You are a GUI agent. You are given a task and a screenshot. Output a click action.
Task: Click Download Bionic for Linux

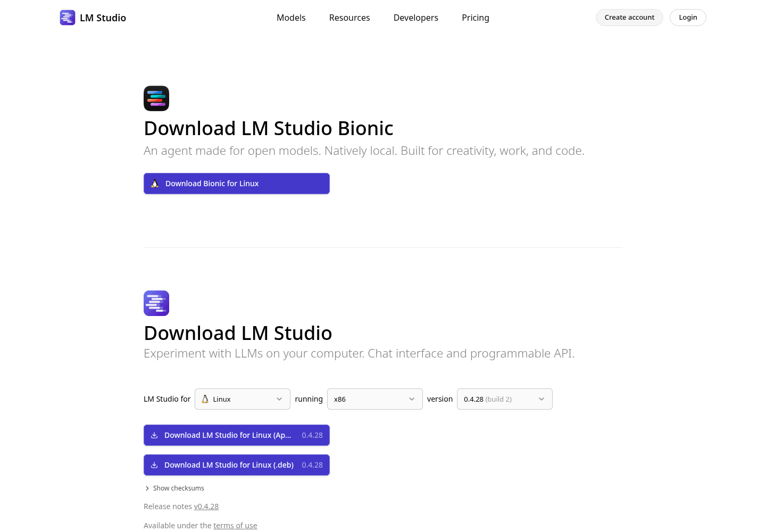(x=237, y=184)
